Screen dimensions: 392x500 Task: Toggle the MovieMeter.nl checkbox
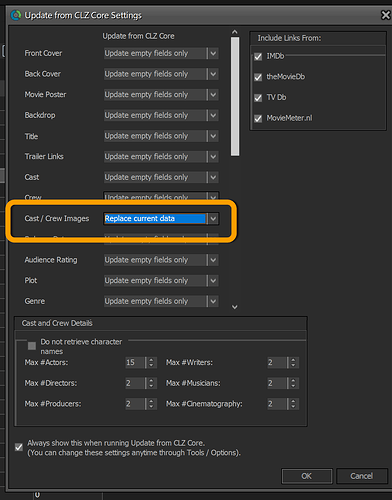(258, 119)
